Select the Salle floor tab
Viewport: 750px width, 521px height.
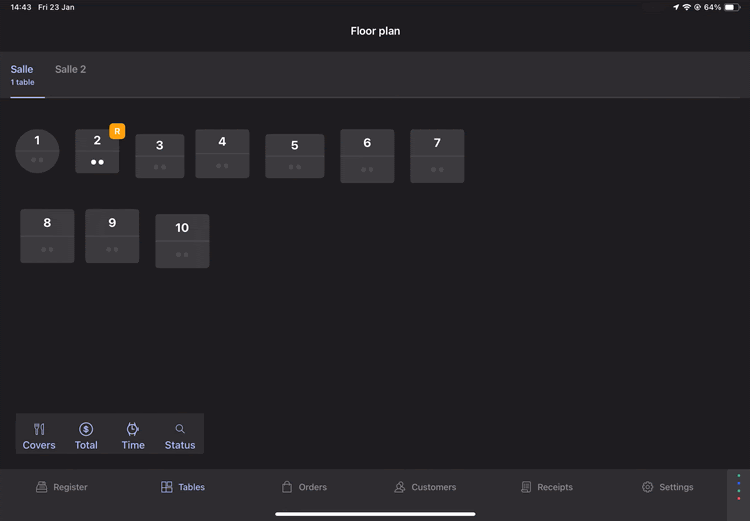pyautogui.click(x=22, y=74)
